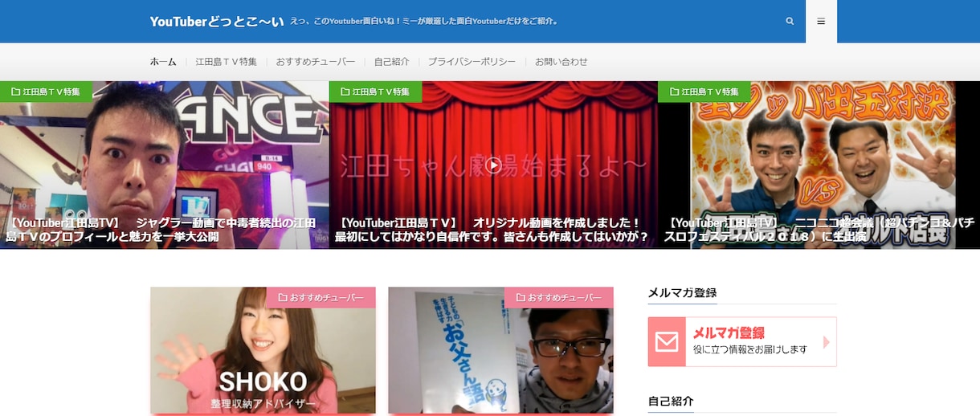Open the オリジナル動画を作成しました post title
Screen dimensions: 980x416
492,230
